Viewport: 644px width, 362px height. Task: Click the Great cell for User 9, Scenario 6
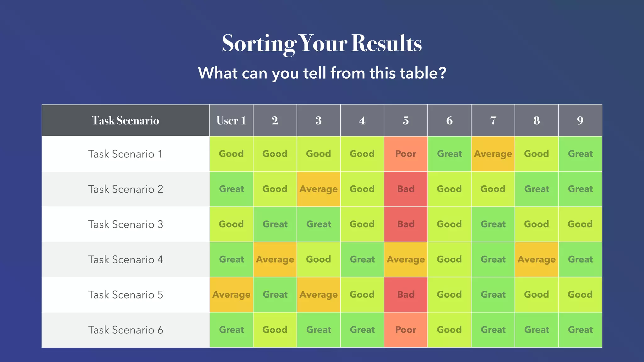pyautogui.click(x=580, y=330)
